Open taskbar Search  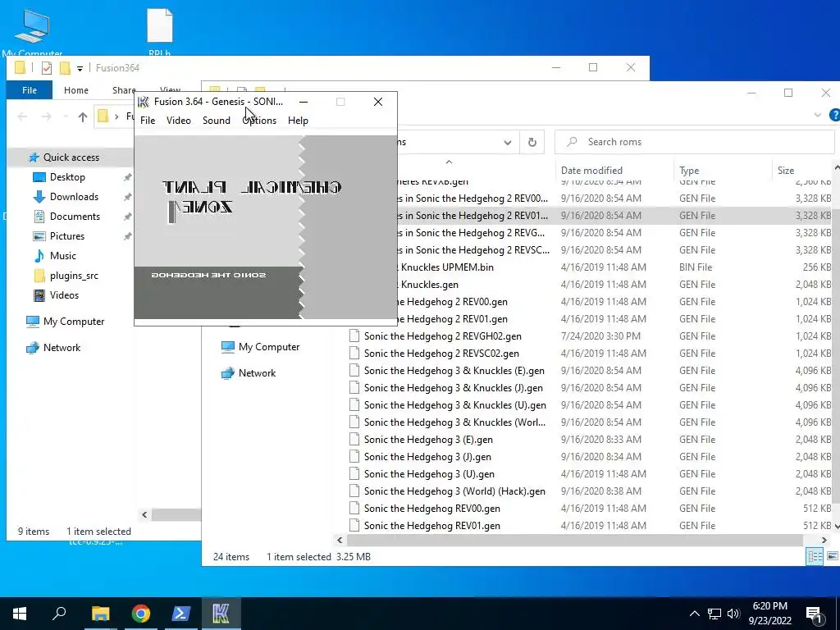[x=59, y=614]
